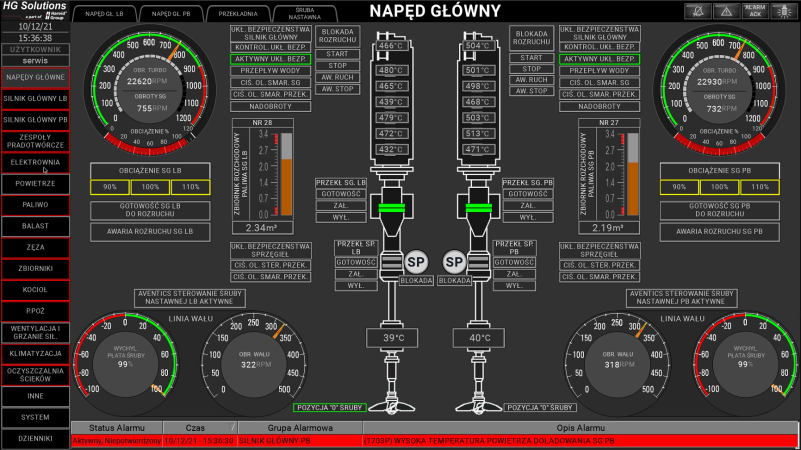Open the POWIETRZE page
801x450 pixels.
[x=35, y=183]
